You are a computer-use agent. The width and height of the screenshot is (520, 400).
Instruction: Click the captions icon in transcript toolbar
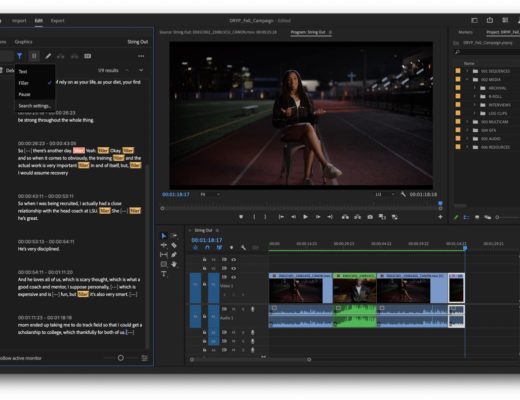(88, 56)
